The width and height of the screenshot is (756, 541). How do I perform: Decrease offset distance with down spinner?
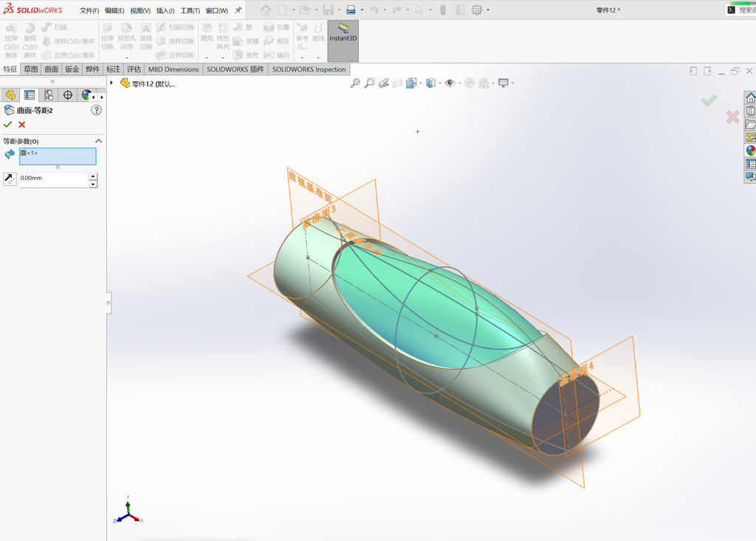tap(93, 184)
